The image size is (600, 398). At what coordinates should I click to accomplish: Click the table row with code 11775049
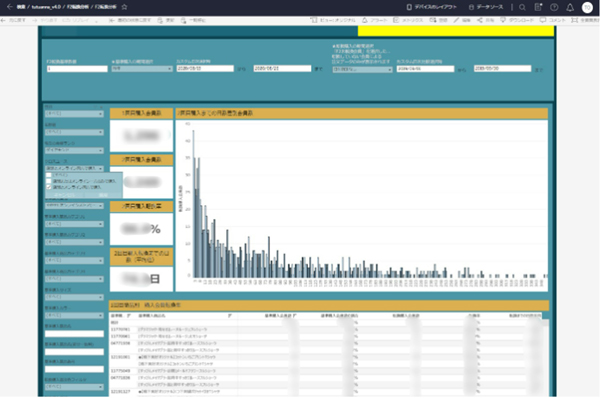pyautogui.click(x=329, y=371)
